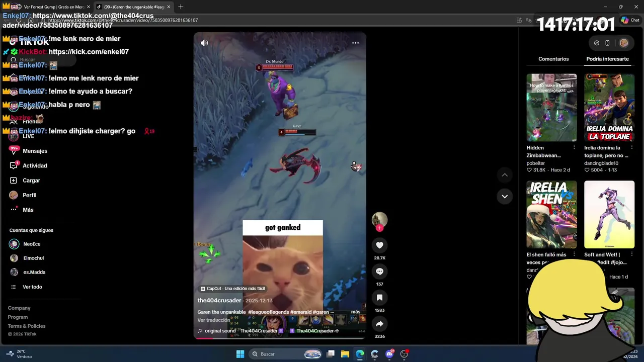The image size is (644, 362).
Task: Open the Soft and Wet JoJo thumbnail
Action: coord(609,215)
